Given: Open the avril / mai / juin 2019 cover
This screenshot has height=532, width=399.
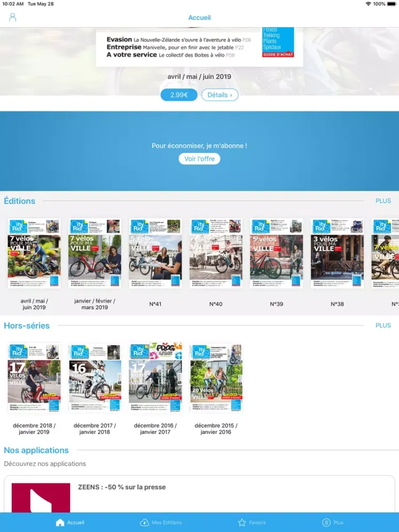Looking at the screenshot, I should click(x=34, y=253).
